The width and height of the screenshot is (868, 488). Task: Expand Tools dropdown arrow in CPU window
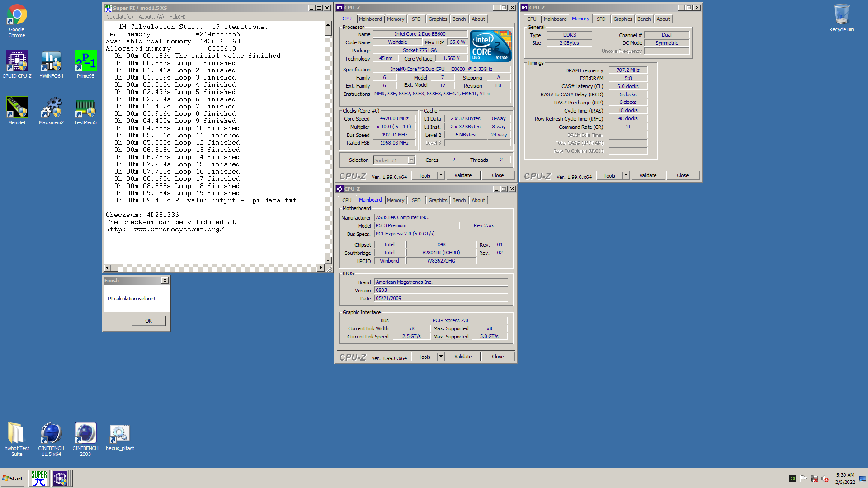pos(441,175)
